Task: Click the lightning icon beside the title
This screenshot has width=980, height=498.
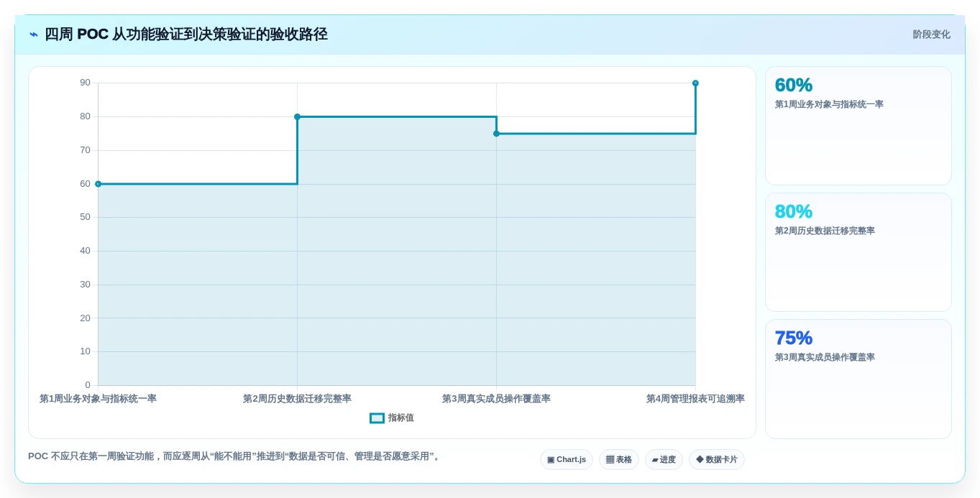Action: point(34,34)
